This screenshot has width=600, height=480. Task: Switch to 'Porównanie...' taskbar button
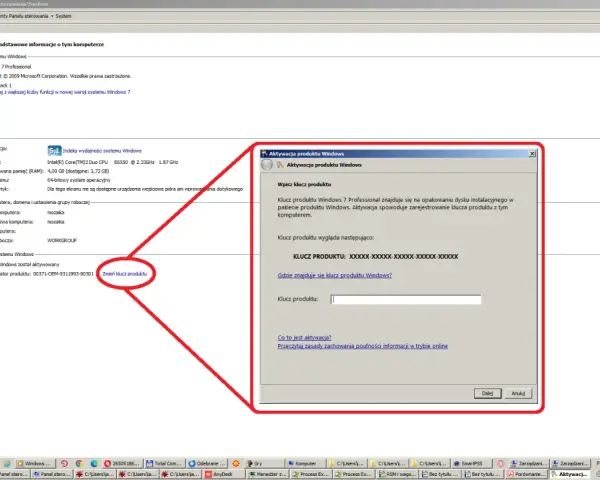tap(527, 475)
